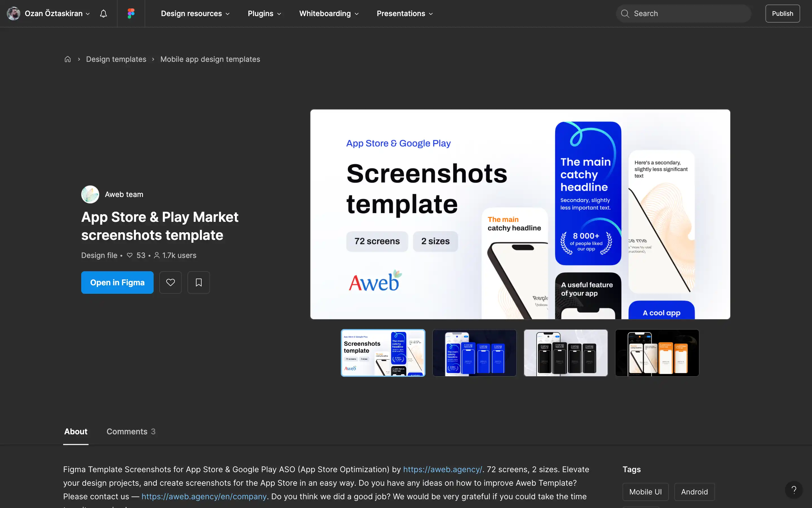Viewport: 812px width, 508px height.
Task: Click the Figma logo icon
Action: click(x=131, y=14)
